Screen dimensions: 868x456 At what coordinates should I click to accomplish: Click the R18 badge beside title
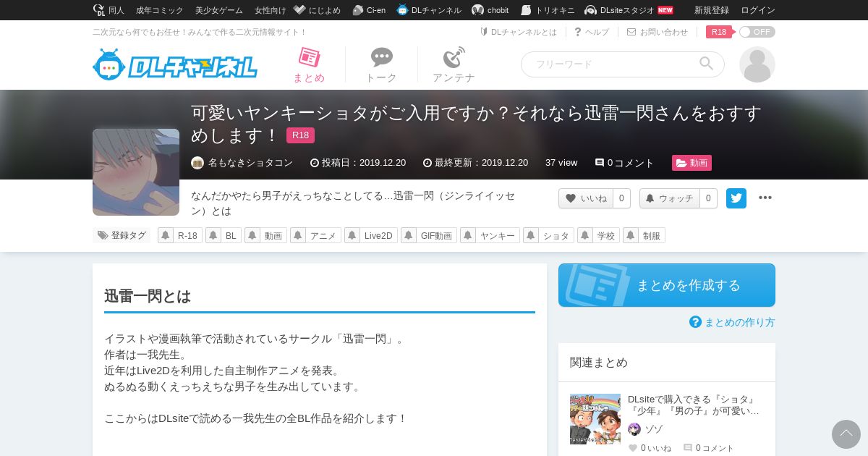click(300, 135)
